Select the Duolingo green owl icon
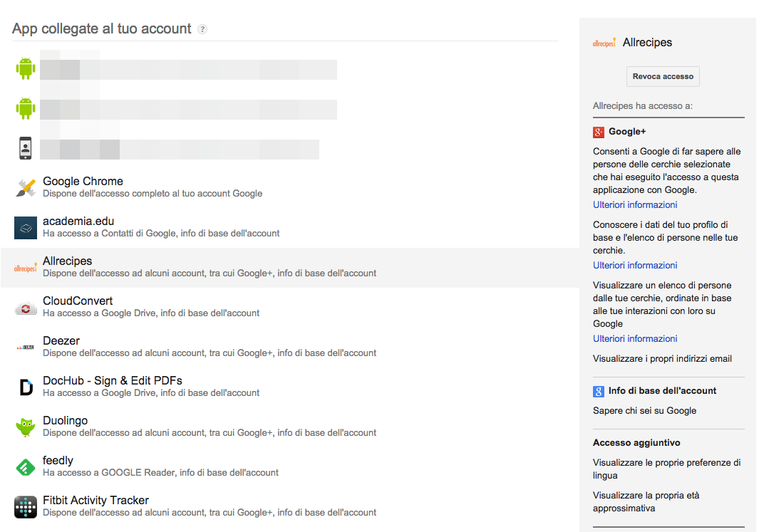 click(x=26, y=427)
